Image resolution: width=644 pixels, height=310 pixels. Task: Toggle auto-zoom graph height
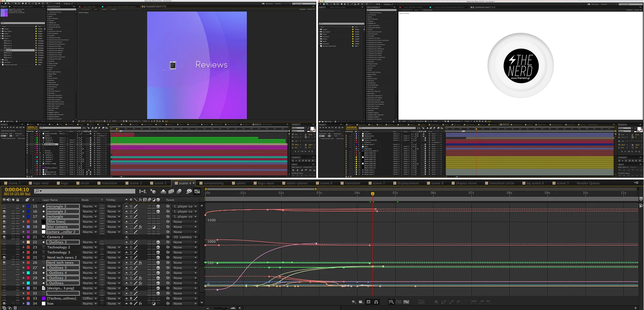tap(391, 302)
